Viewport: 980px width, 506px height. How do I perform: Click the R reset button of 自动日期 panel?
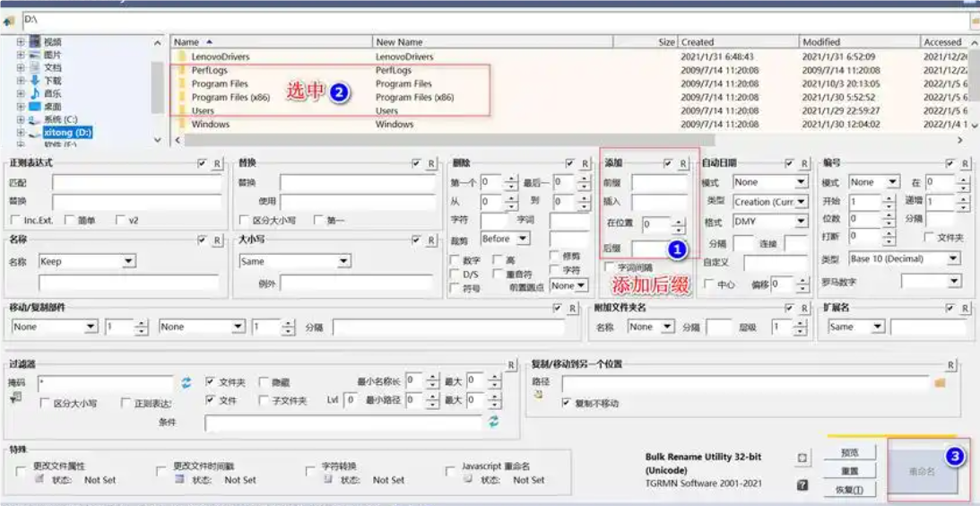point(805,163)
